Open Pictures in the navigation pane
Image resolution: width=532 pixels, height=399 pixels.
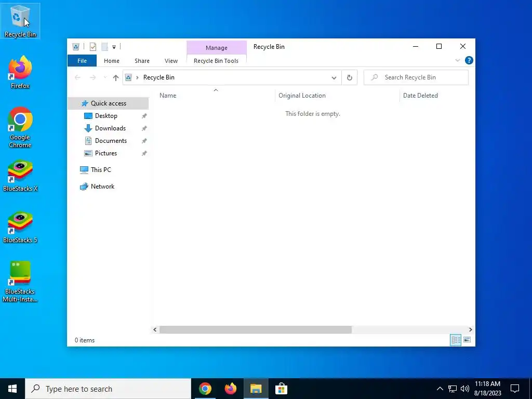(x=106, y=153)
